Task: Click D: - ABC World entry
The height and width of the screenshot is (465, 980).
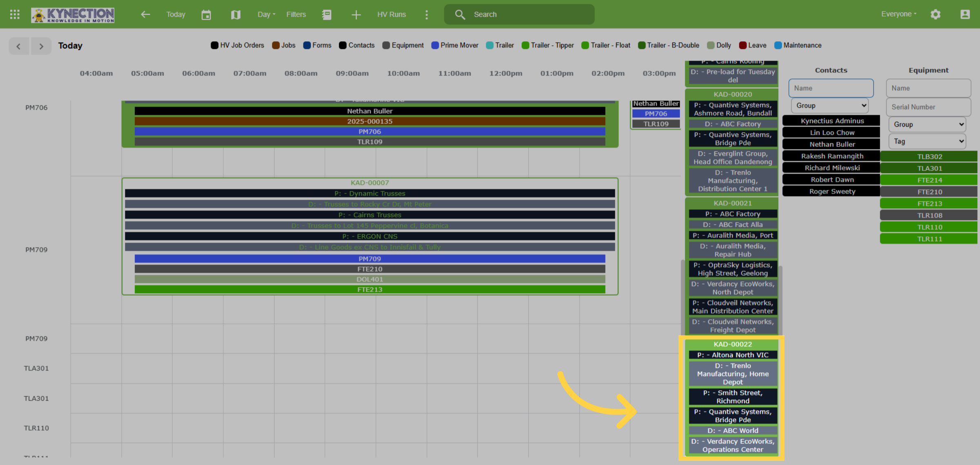Action: [733, 431]
